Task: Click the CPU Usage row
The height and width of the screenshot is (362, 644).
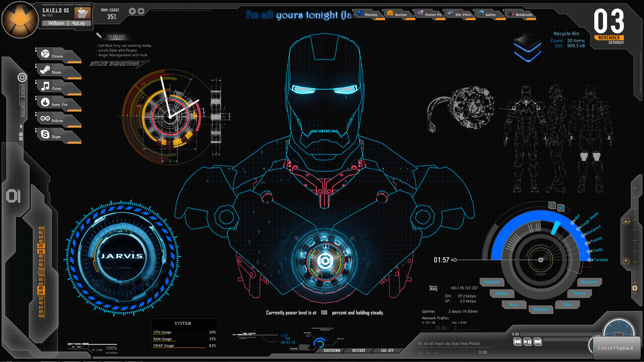Action: tap(184, 332)
